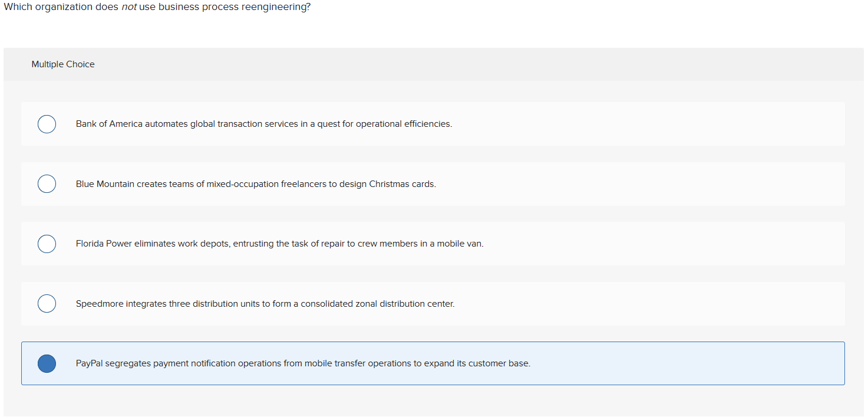Click the radio button beside Blue Mountain
The height and width of the screenshot is (420, 868).
point(47,183)
